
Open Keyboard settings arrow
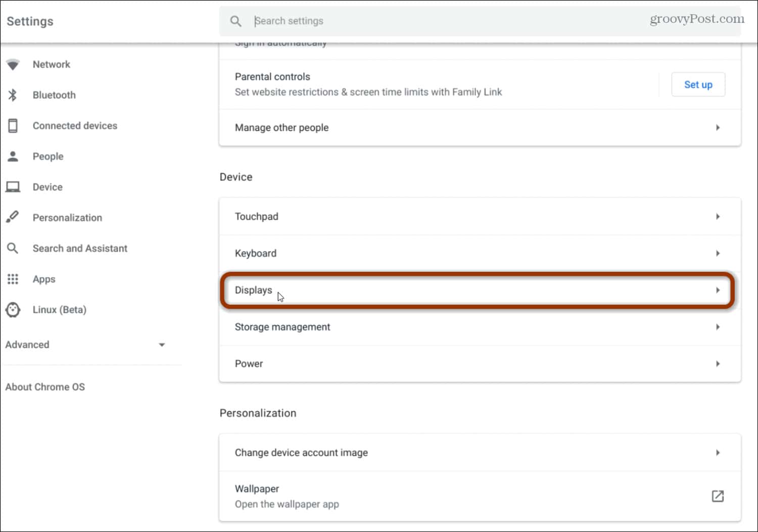pos(718,253)
